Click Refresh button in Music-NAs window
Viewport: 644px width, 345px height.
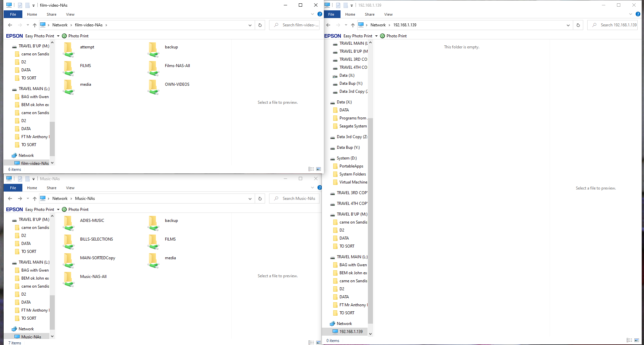[260, 199]
